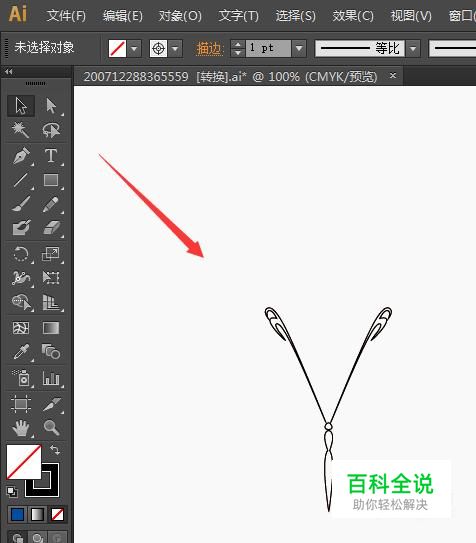
Task: Select the Pencil tool
Action: click(x=51, y=204)
